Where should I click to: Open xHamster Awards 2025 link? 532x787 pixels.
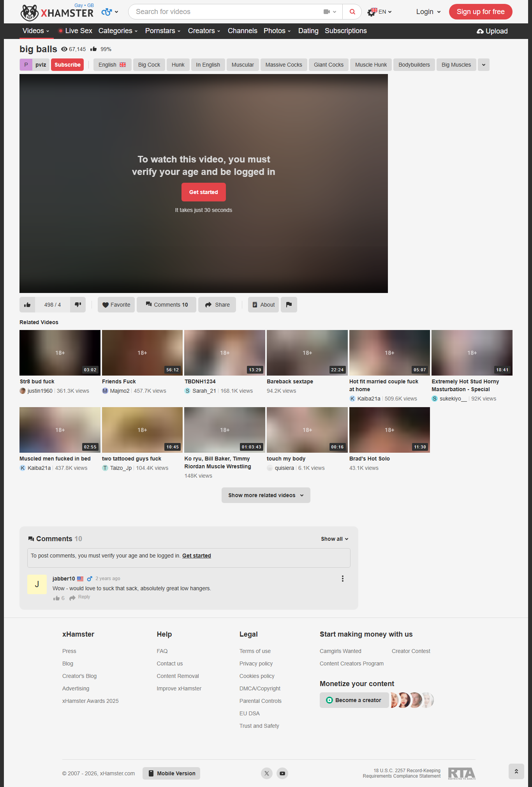90,701
